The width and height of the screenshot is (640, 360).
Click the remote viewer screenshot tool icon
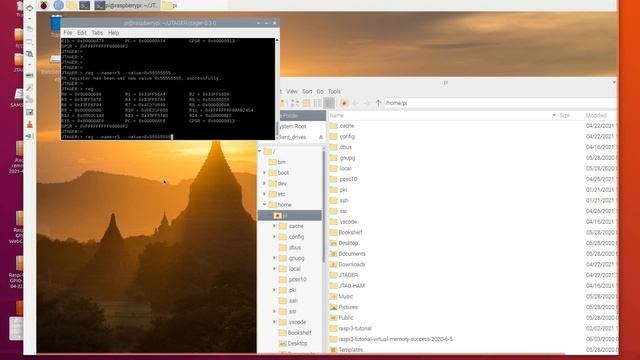pyautogui.click(x=29, y=112)
